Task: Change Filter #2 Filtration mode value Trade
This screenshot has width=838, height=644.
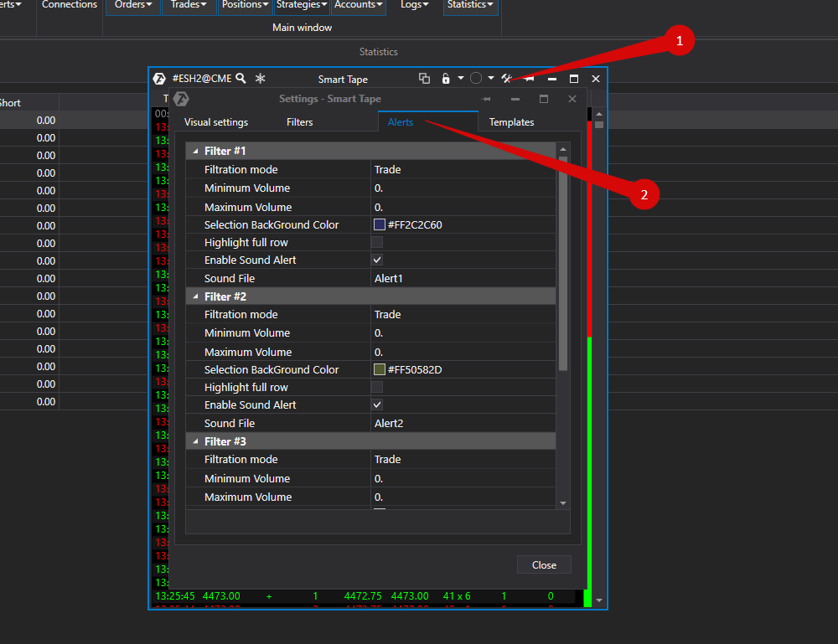Action: 463,315
